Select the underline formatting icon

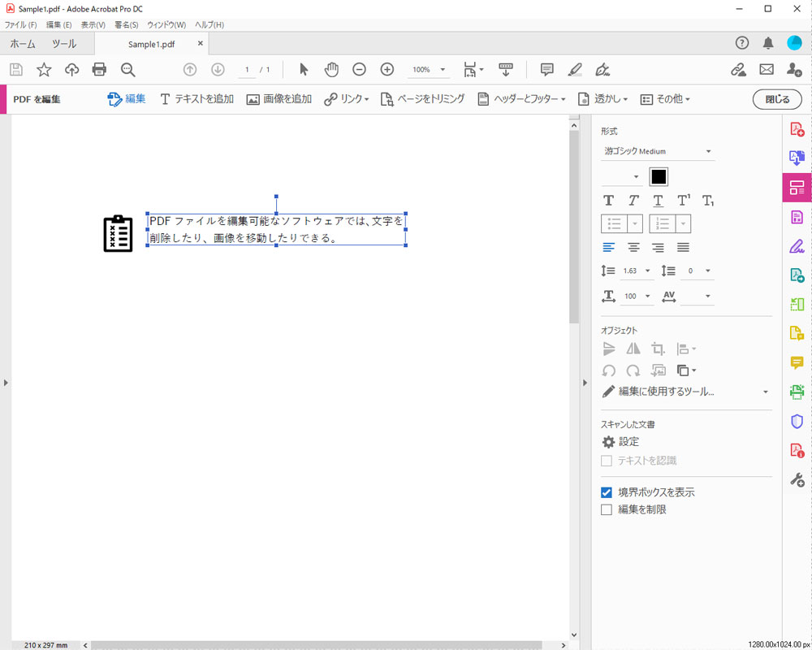click(x=658, y=201)
